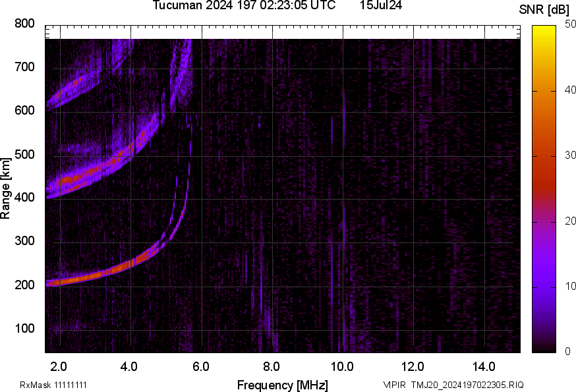
Task: Click frequency tick label 2.0
Action: coord(59,367)
